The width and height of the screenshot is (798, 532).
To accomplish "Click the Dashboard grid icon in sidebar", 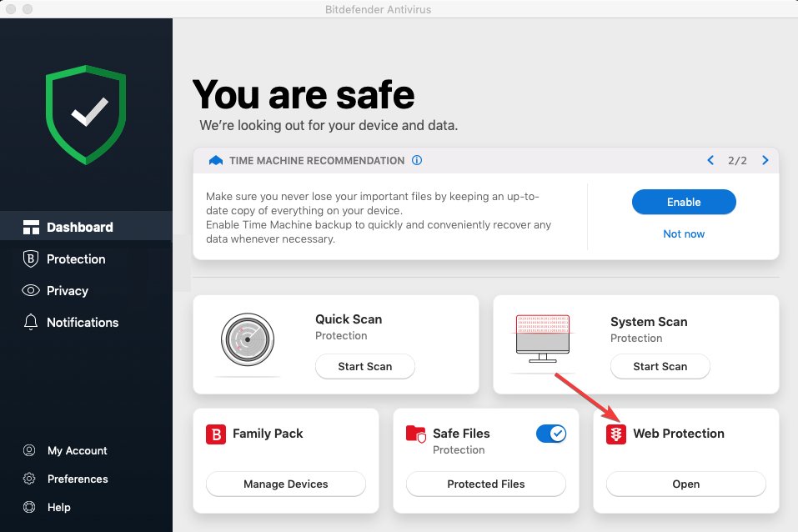I will click(x=31, y=227).
